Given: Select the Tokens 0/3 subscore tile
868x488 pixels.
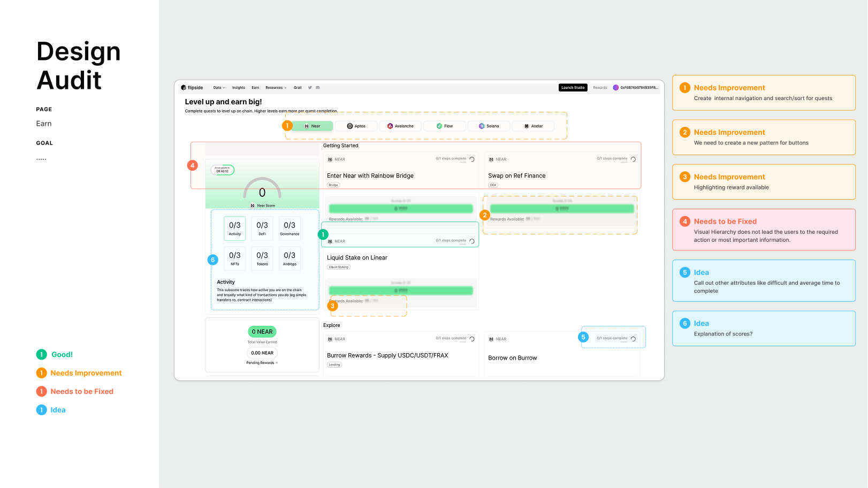Looking at the screenshot, I should (262, 258).
